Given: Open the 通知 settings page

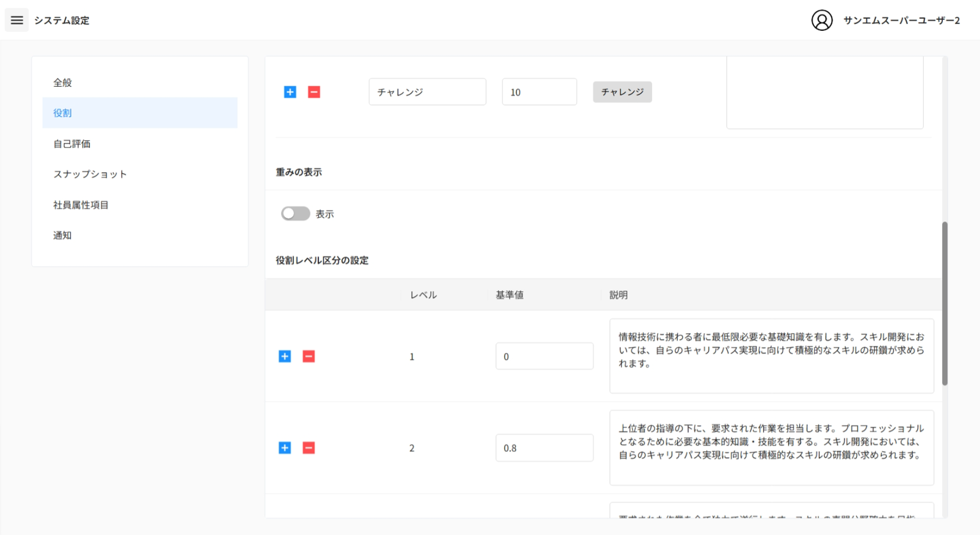Looking at the screenshot, I should coord(140,235).
